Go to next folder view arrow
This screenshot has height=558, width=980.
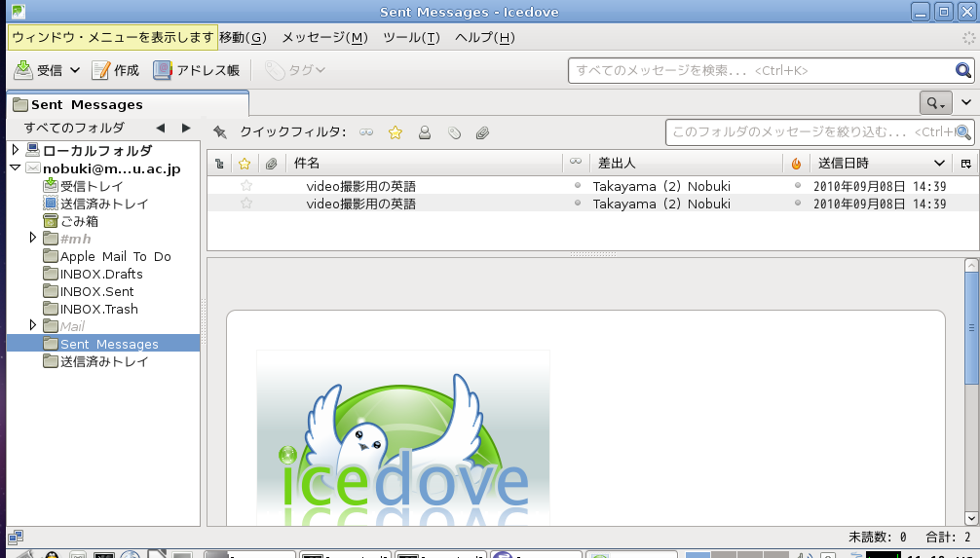[x=186, y=129]
